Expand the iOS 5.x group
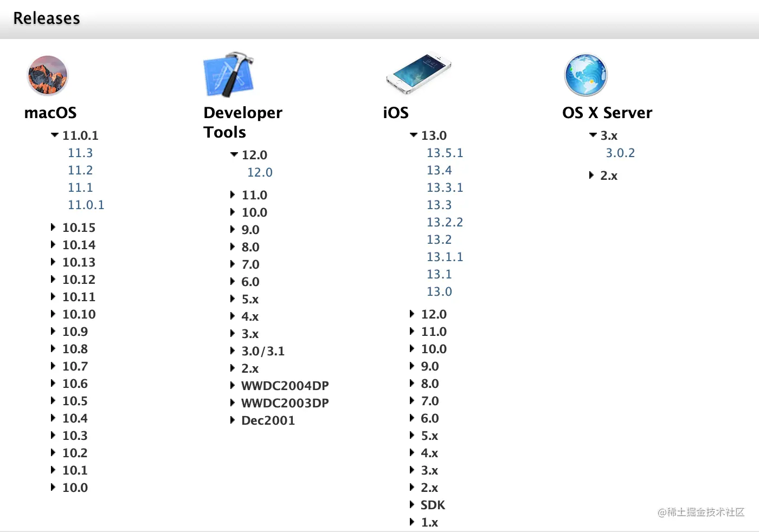This screenshot has width=759, height=532. [x=412, y=435]
